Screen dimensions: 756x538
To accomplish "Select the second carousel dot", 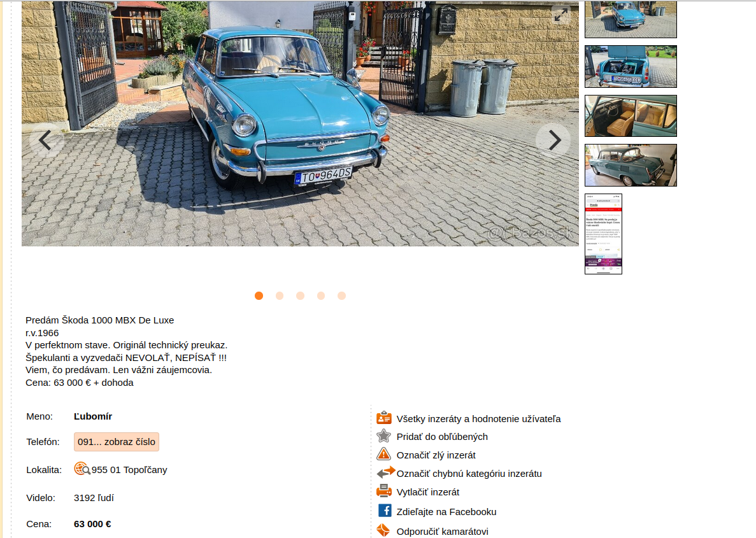I will tap(280, 295).
